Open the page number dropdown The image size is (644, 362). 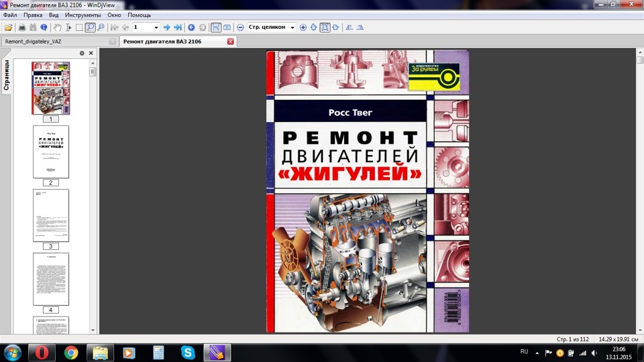point(156,27)
